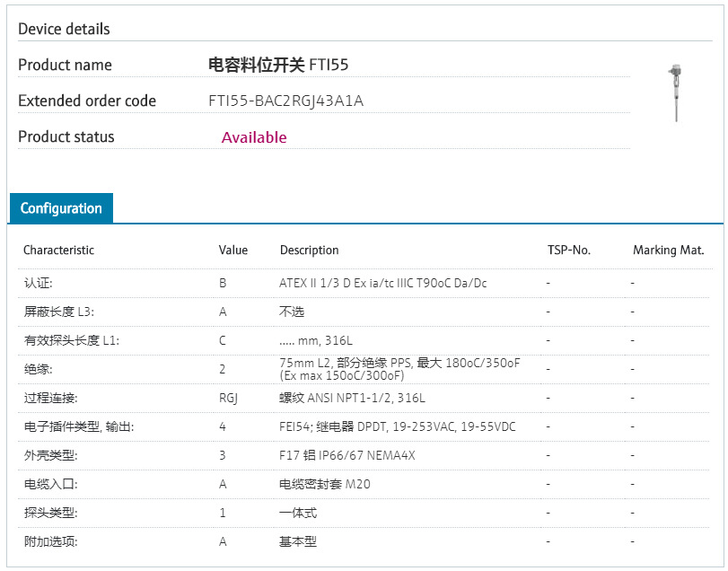This screenshot has width=728, height=571.
Task: Click the Description column header
Action: point(310,250)
